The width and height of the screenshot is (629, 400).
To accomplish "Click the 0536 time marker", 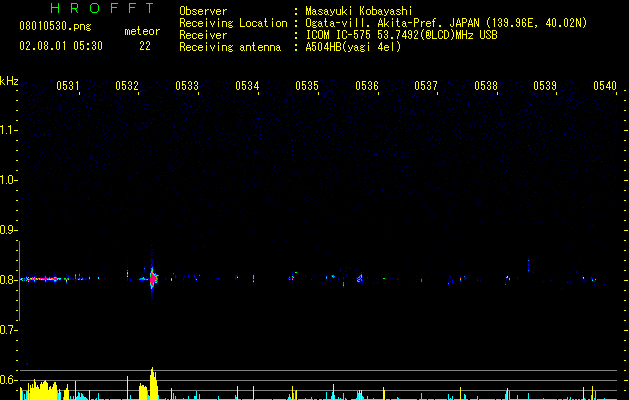I will (x=367, y=86).
